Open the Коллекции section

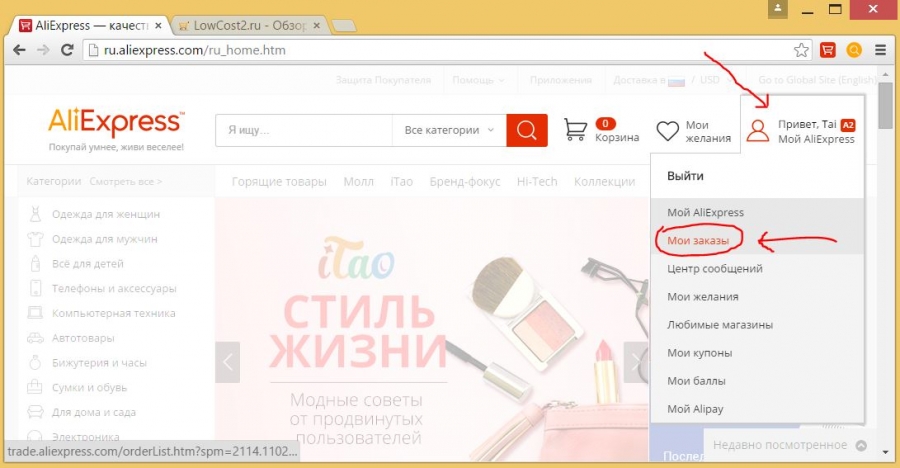tap(604, 182)
